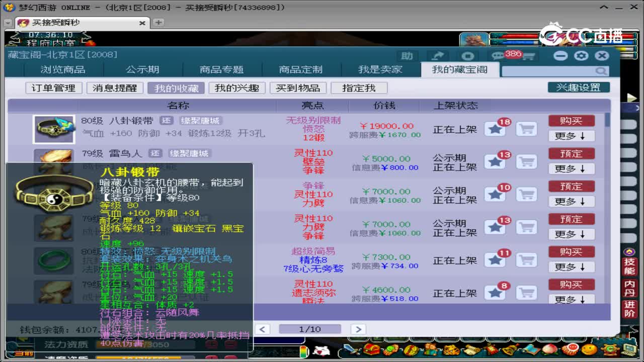The height and width of the screenshot is (362, 644).
Task: Click the yellow smiley face icon
Action: click(x=589, y=350)
